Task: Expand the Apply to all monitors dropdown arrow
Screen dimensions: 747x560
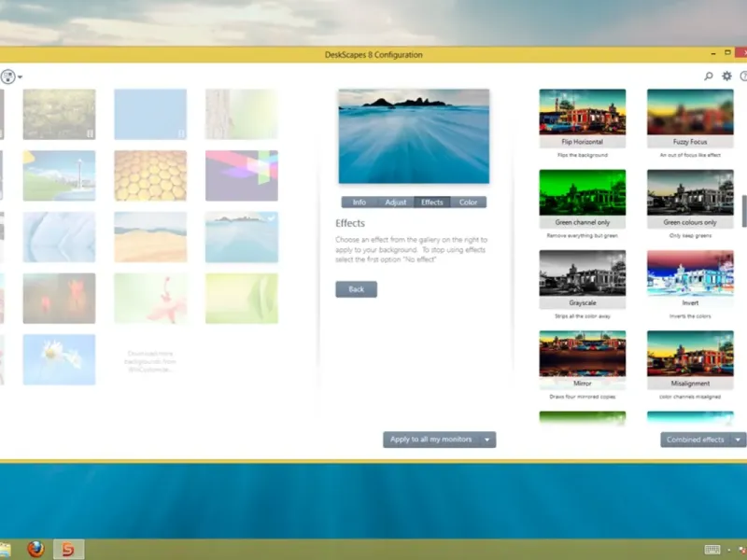Action: (486, 440)
